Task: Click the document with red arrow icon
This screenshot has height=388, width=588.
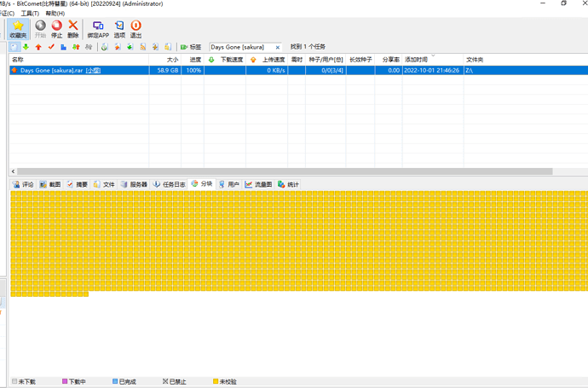Action: tap(118, 47)
